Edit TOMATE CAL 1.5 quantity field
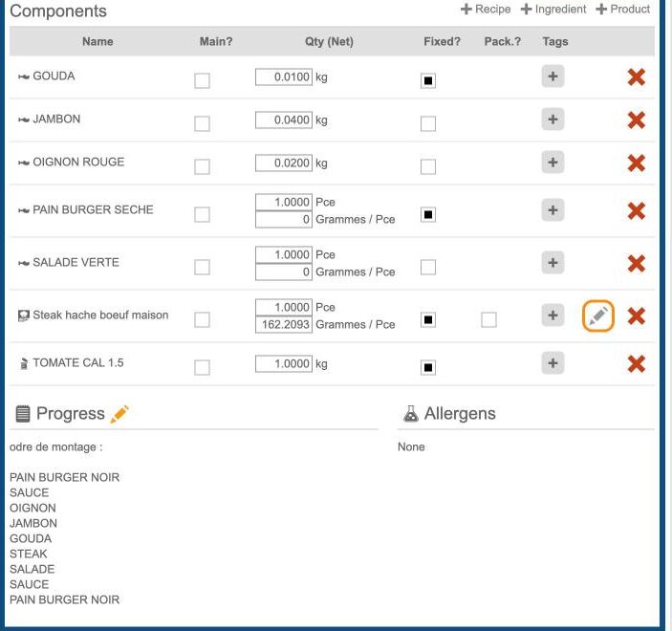Viewport: 672px width, 631px height. tap(284, 364)
